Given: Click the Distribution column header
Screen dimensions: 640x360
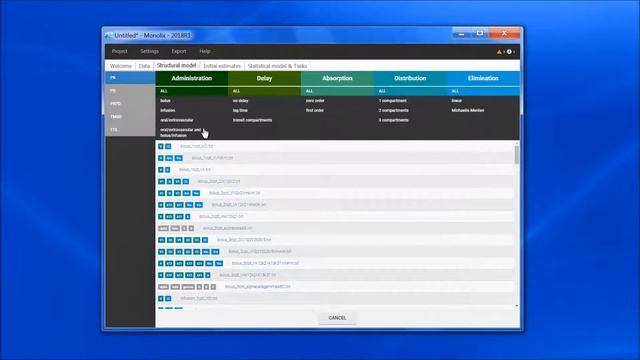Looking at the screenshot, I should 410,78.
